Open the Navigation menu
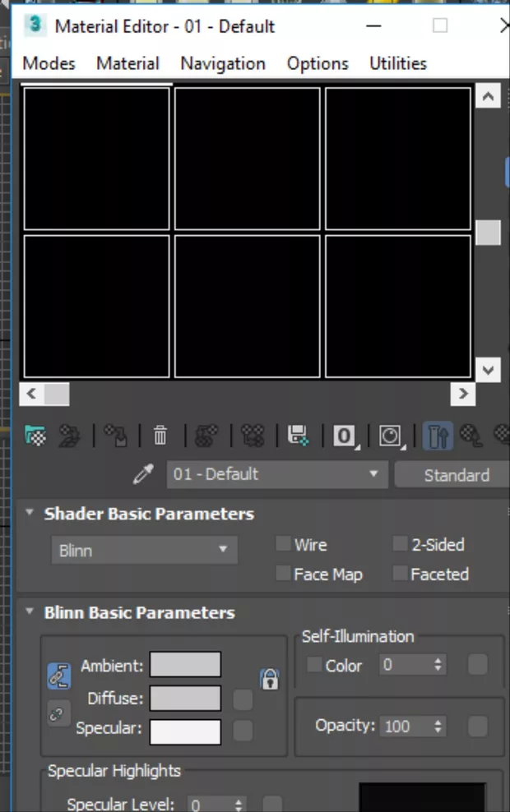The height and width of the screenshot is (812, 510). coord(223,63)
